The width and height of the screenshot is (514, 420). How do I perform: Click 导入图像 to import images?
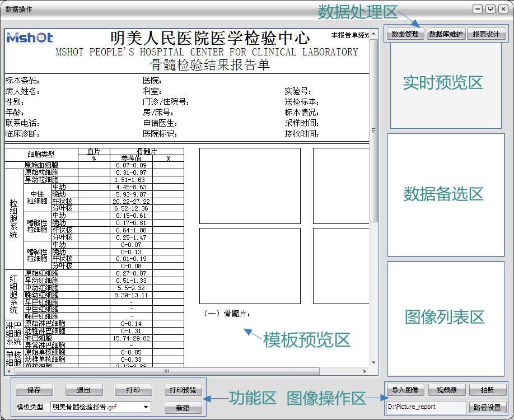[x=405, y=390]
